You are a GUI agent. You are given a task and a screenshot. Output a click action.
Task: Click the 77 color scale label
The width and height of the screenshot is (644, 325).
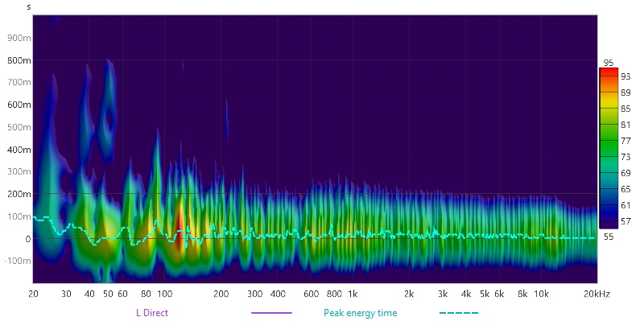625,141
